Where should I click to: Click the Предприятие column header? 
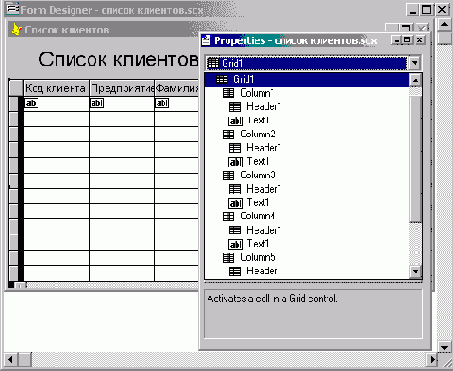pyautogui.click(x=122, y=88)
